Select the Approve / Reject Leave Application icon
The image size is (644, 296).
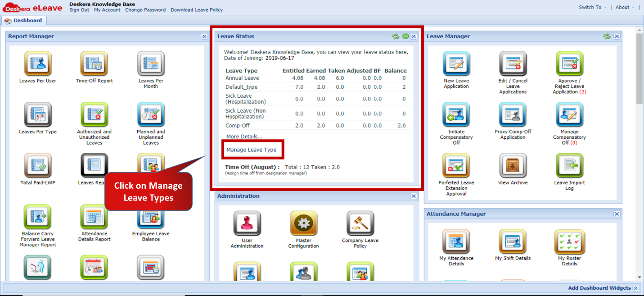569,63
